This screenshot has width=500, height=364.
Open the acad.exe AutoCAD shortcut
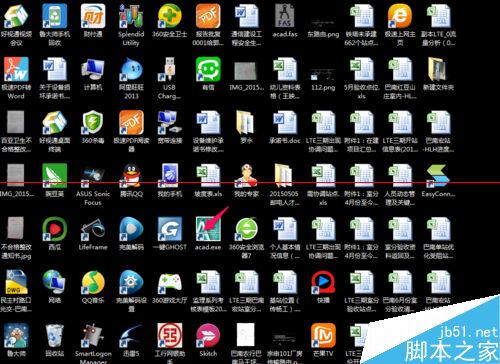pyautogui.click(x=208, y=229)
